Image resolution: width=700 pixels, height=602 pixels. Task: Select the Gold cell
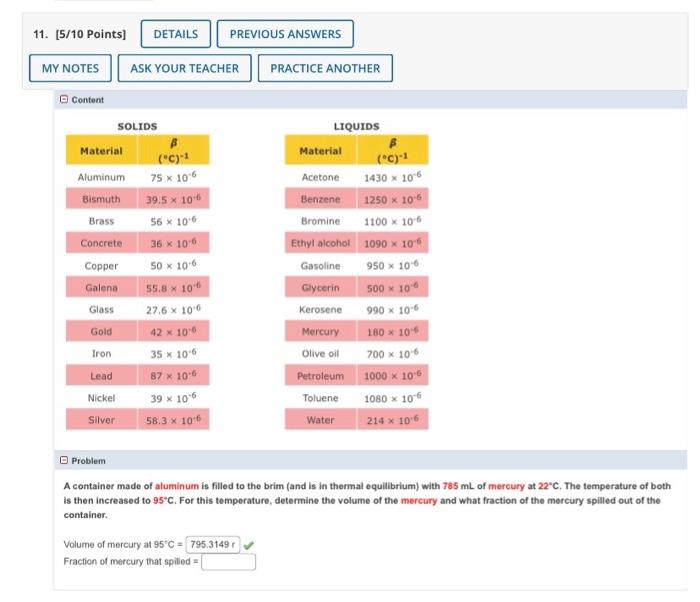click(x=101, y=331)
